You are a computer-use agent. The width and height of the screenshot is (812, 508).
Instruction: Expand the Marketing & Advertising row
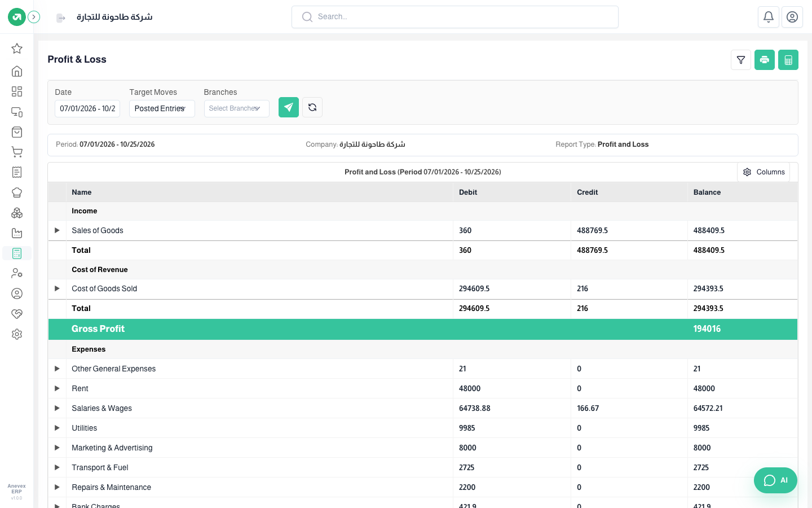(x=57, y=448)
